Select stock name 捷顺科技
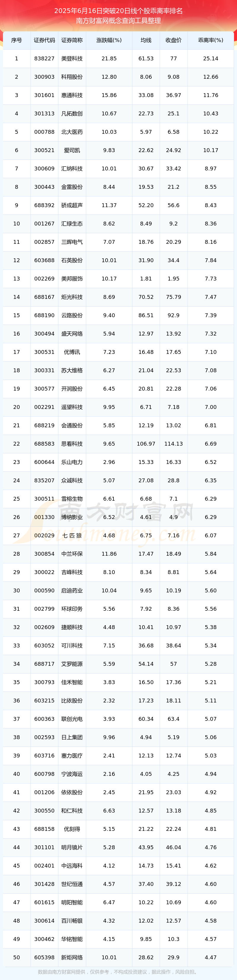 72,627
